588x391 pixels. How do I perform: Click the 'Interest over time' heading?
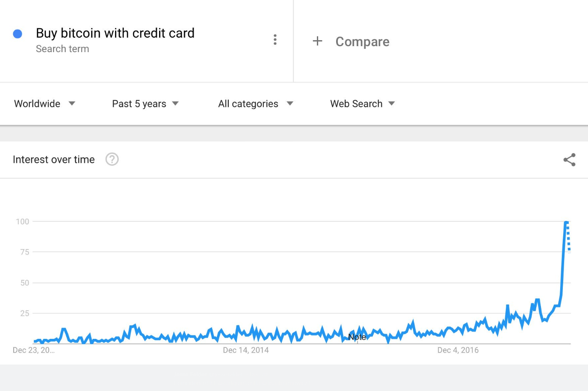(x=54, y=159)
